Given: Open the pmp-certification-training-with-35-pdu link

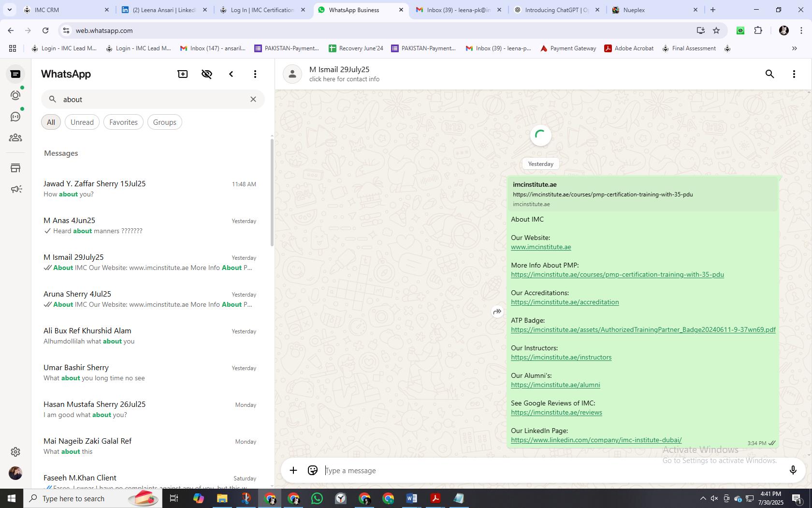Looking at the screenshot, I should click(617, 275).
